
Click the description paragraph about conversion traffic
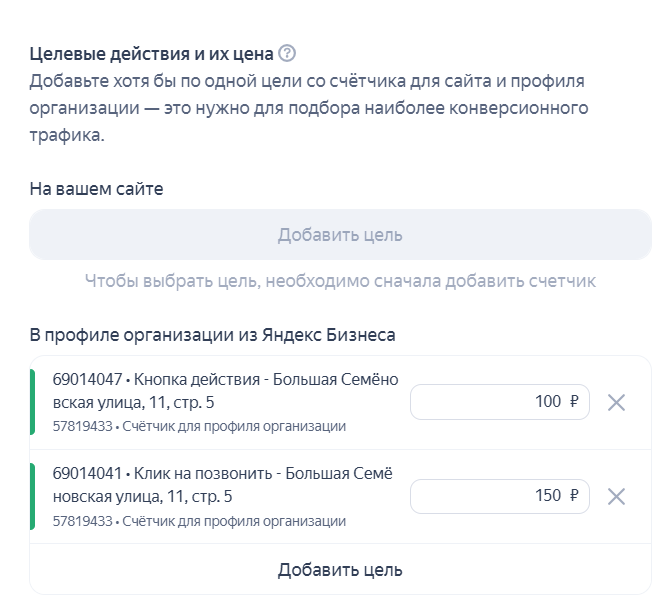point(308,108)
